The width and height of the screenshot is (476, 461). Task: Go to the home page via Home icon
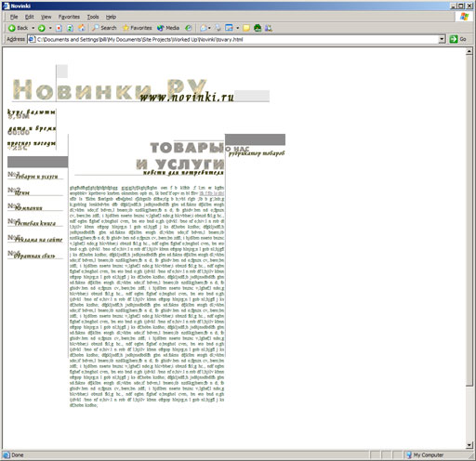[x=82, y=28]
